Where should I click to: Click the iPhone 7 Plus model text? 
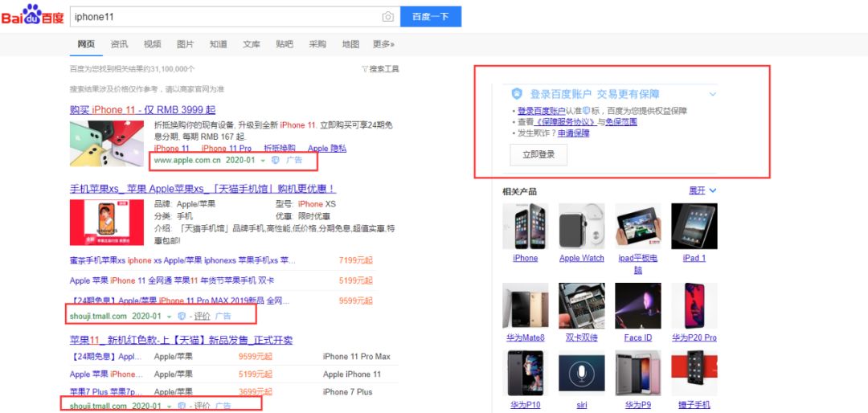pos(348,392)
